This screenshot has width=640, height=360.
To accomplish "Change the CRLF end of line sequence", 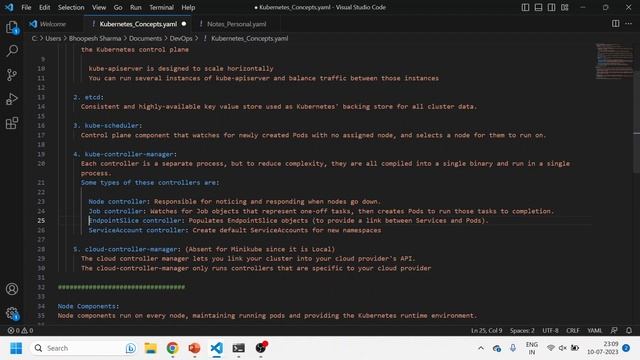I will pyautogui.click(x=573, y=330).
